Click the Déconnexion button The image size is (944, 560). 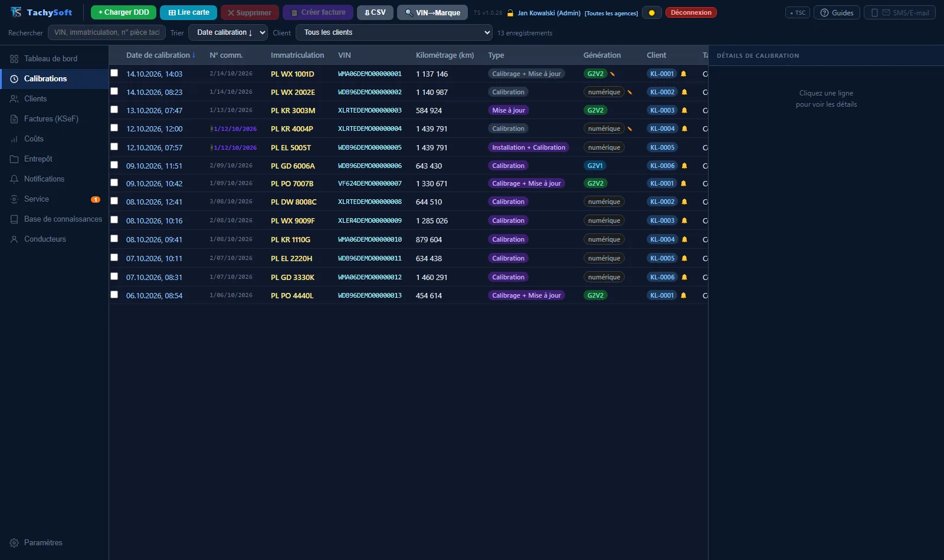tap(691, 12)
